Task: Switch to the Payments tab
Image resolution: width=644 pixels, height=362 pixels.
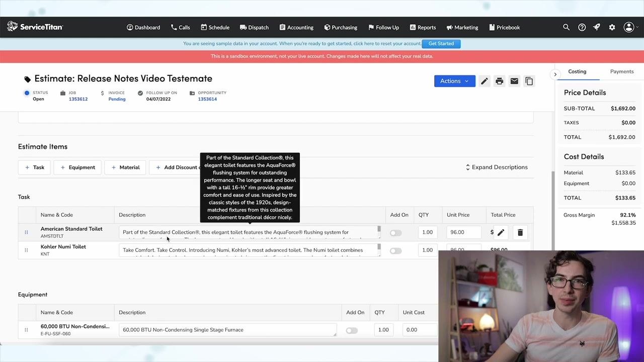Action: 622,71
